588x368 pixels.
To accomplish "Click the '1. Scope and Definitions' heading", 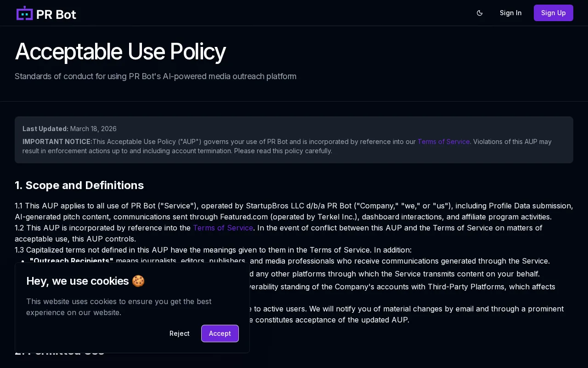I will [79, 185].
